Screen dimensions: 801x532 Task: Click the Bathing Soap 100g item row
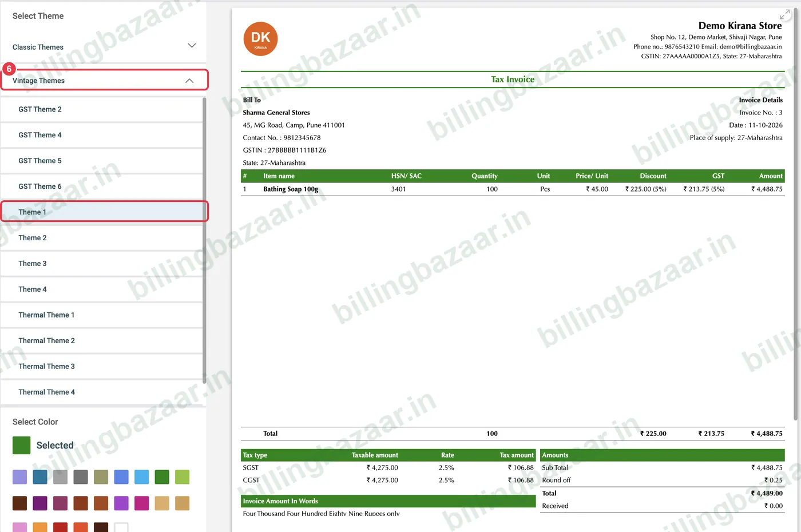pyautogui.click(x=513, y=189)
